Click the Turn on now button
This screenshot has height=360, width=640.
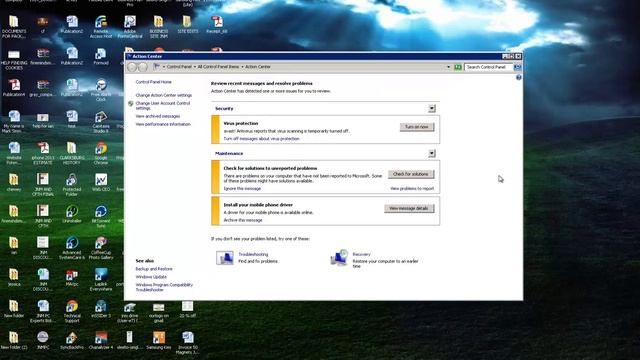tap(417, 127)
